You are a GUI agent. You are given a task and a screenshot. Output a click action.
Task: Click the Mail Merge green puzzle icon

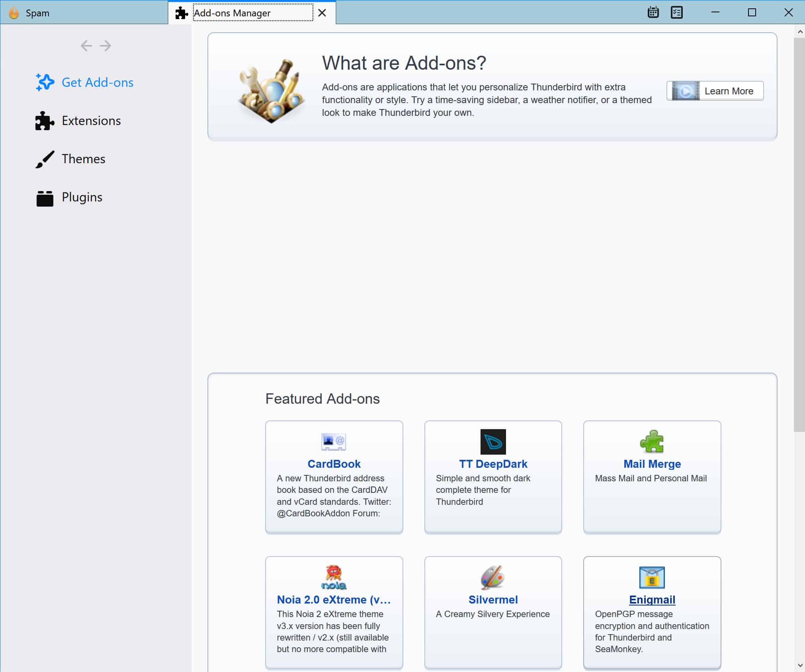click(652, 441)
